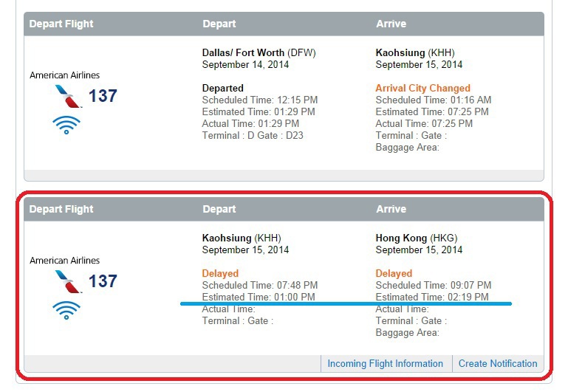Screen dimensions: 568x392
Task: Click the September 14, 2014 departure date
Action: tap(245, 64)
